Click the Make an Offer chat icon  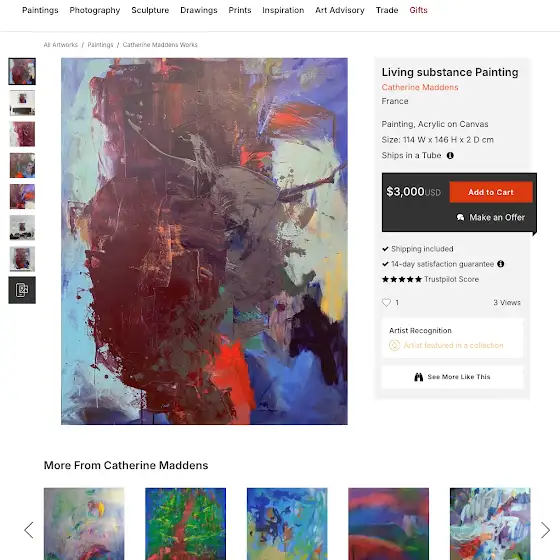460,217
